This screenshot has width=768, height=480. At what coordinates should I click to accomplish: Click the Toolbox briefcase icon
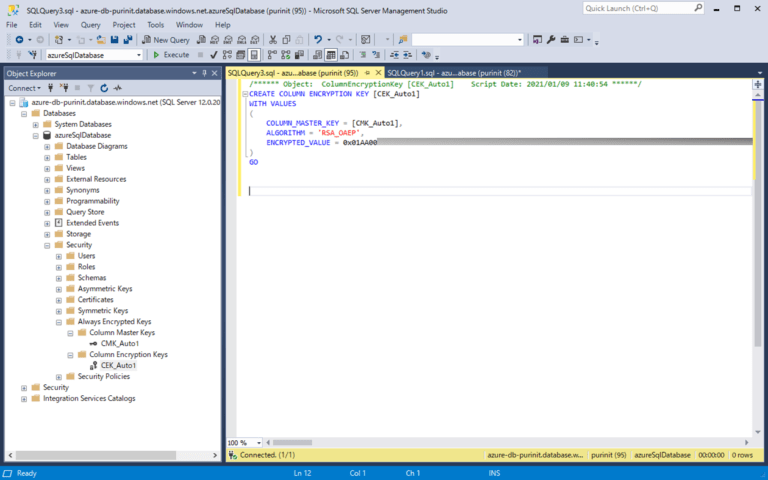pos(565,40)
